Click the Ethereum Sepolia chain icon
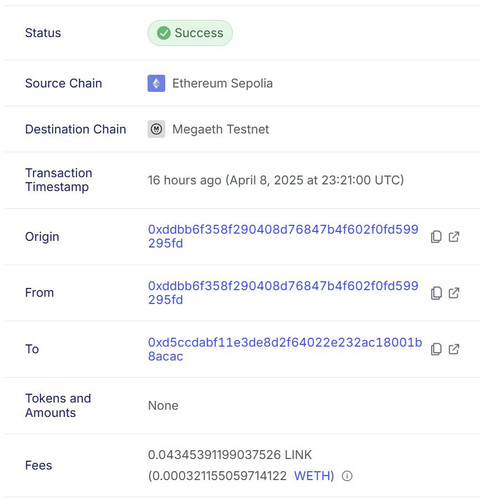Viewport: 480px width, 500px height. coord(156,83)
